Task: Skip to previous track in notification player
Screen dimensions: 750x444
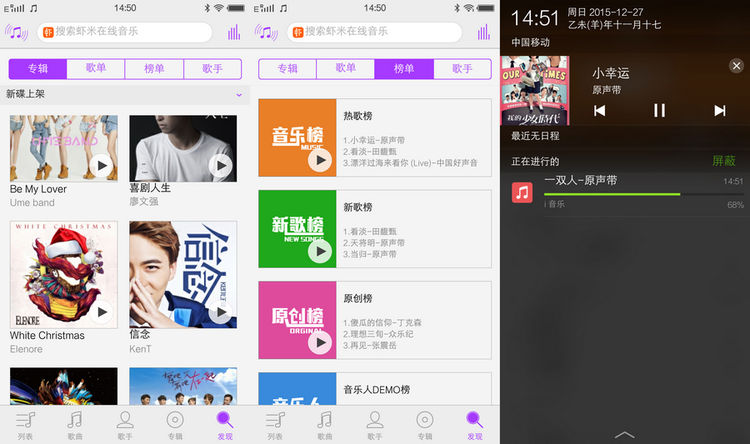Action: (x=600, y=110)
